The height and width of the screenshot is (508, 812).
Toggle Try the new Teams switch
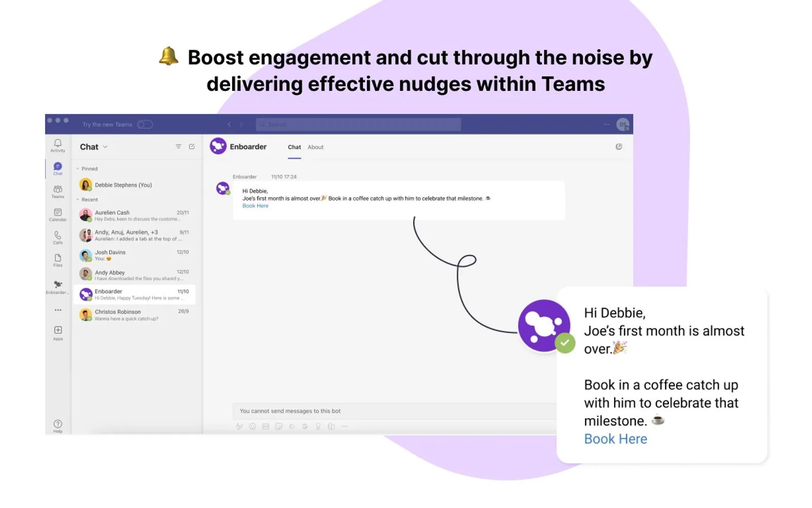point(145,124)
